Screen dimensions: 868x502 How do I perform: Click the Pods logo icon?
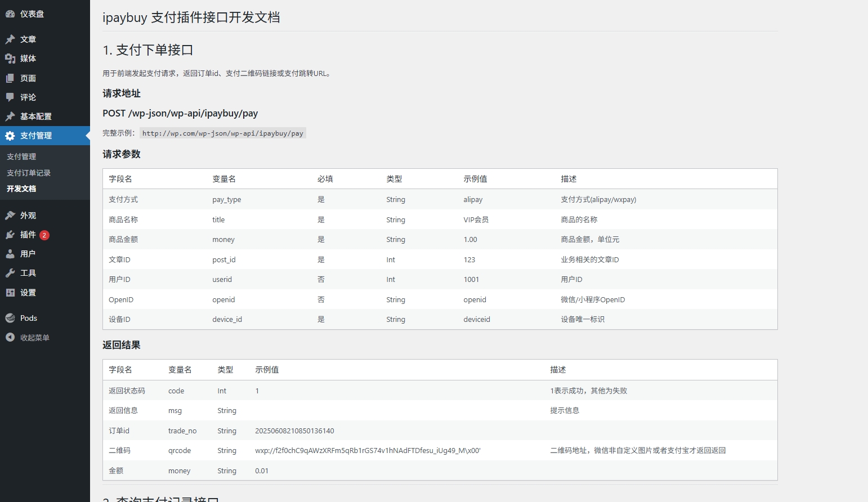(x=10, y=318)
